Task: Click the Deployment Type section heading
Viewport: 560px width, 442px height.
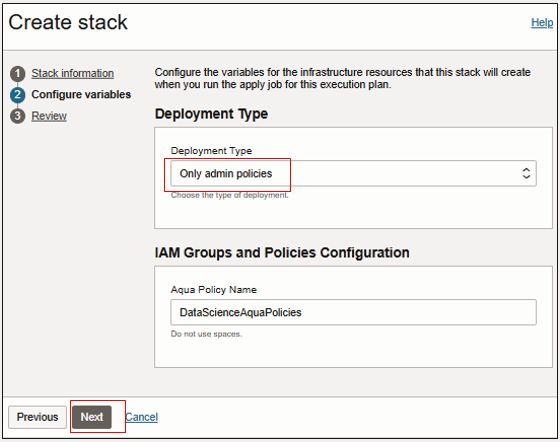Action: pos(211,114)
